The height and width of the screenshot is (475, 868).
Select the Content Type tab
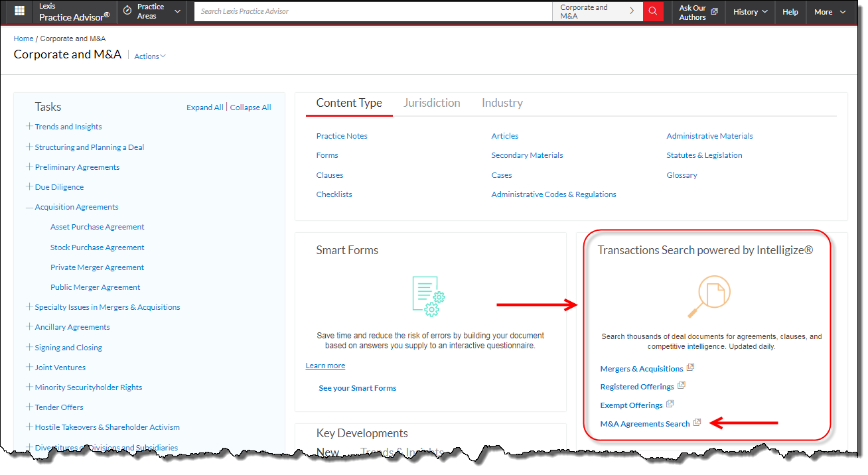[x=349, y=103]
